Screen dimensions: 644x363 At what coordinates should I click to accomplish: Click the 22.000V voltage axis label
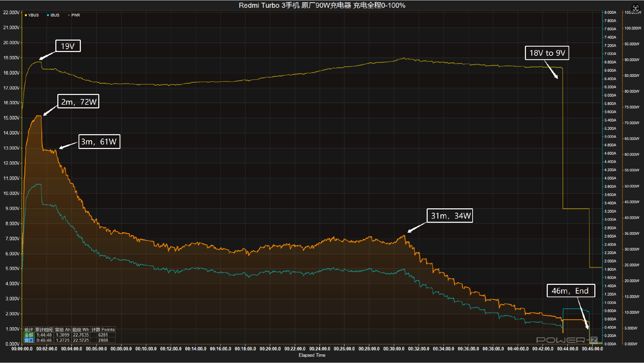tap(11, 12)
